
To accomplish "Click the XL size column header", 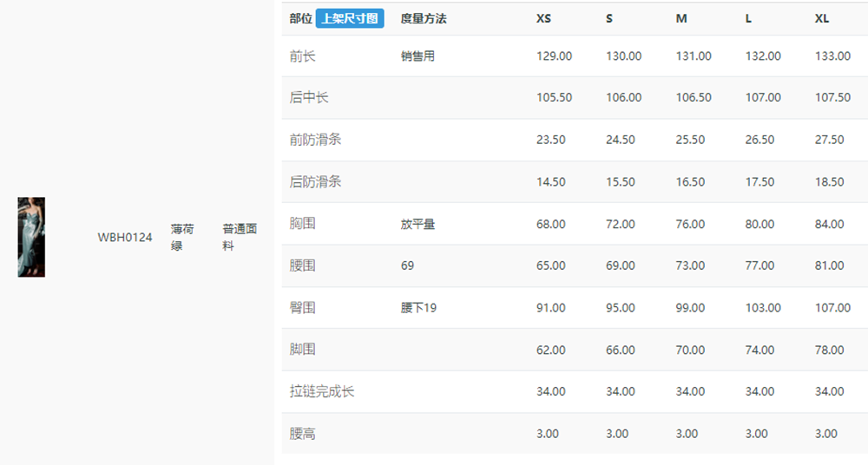I will (821, 18).
